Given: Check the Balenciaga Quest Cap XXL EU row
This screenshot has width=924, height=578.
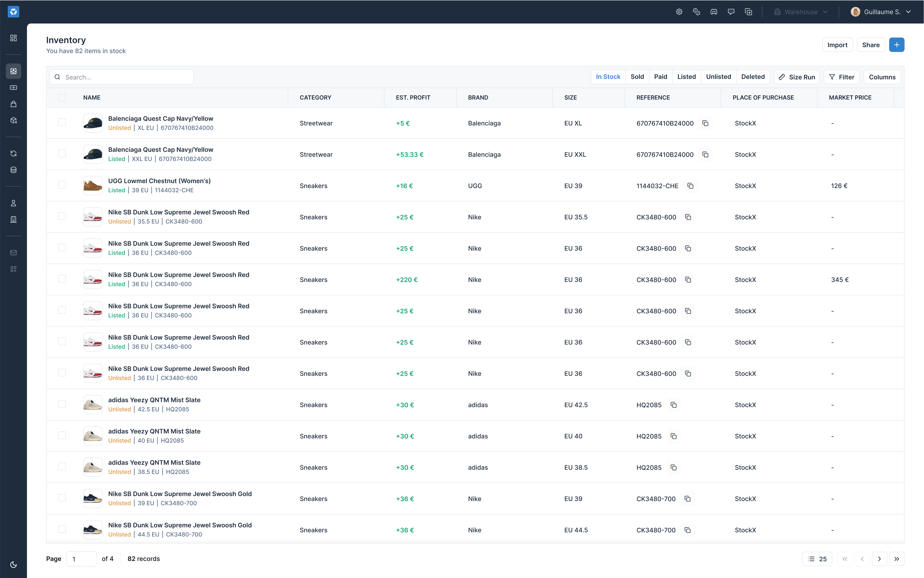Looking at the screenshot, I should tap(62, 154).
